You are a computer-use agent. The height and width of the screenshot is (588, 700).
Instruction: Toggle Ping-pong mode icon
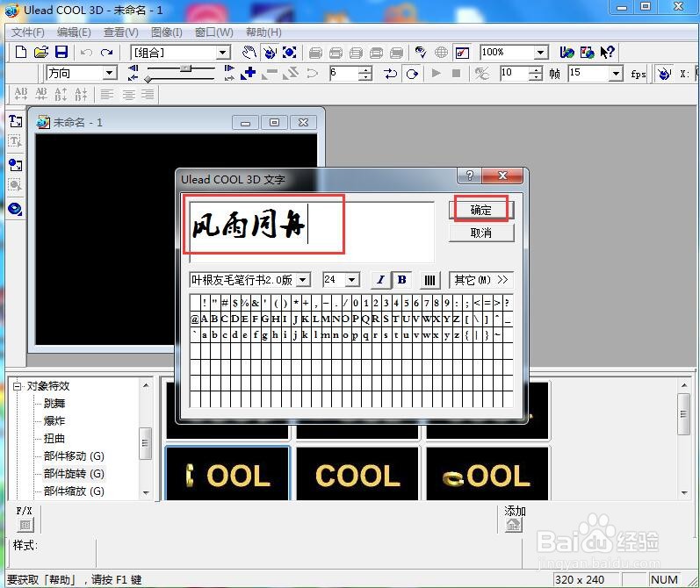pos(390,74)
